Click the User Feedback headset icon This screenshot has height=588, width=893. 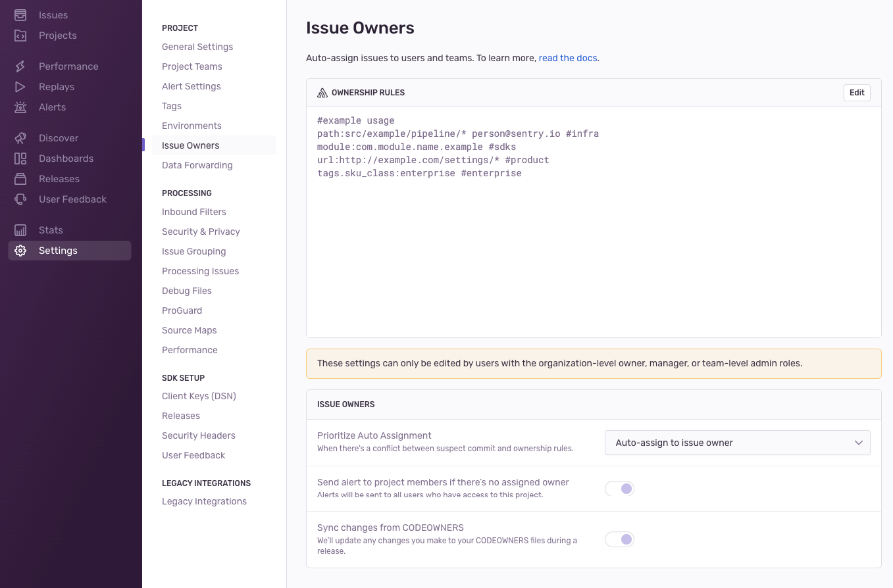tap(20, 199)
